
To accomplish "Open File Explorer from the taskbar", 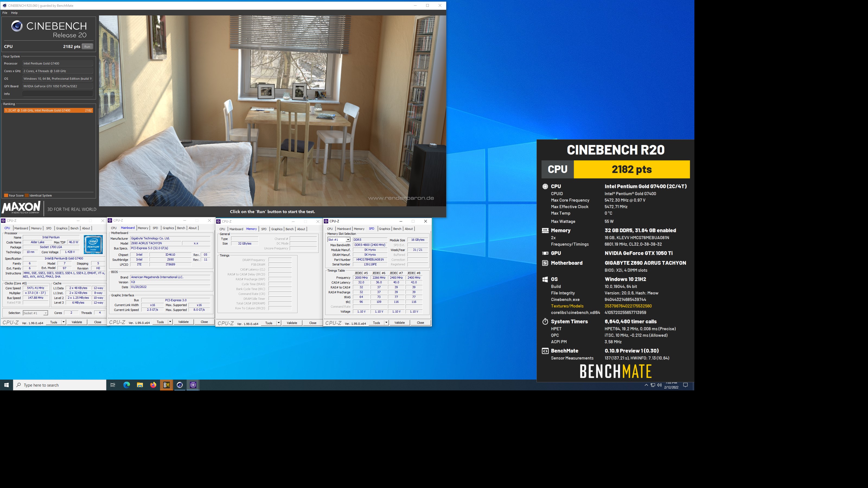I will coord(140,385).
